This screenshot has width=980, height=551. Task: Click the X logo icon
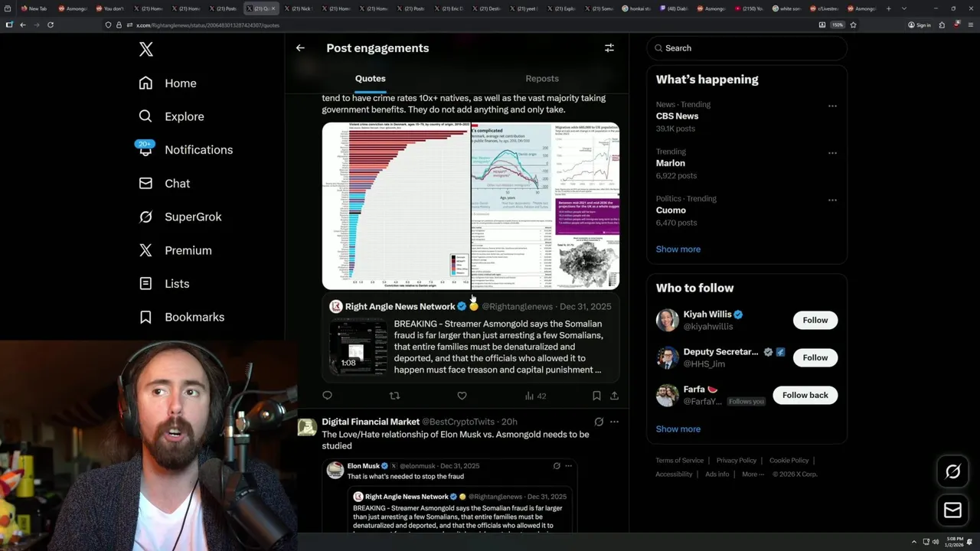[146, 50]
